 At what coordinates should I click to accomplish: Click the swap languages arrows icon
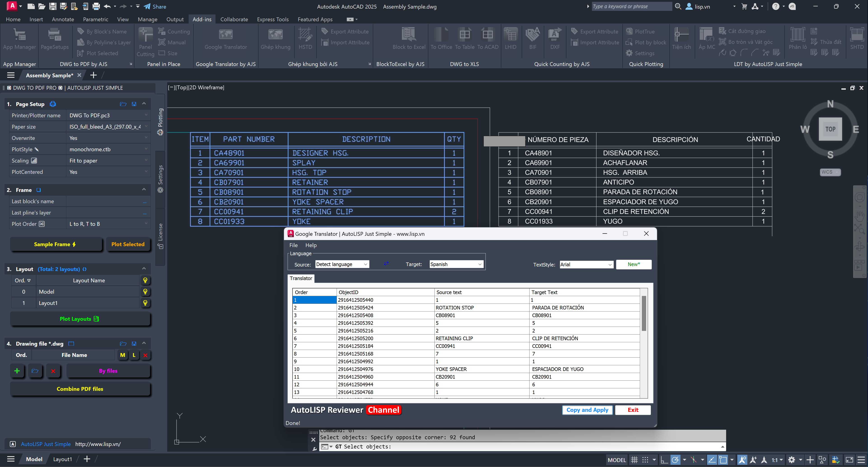click(x=386, y=263)
